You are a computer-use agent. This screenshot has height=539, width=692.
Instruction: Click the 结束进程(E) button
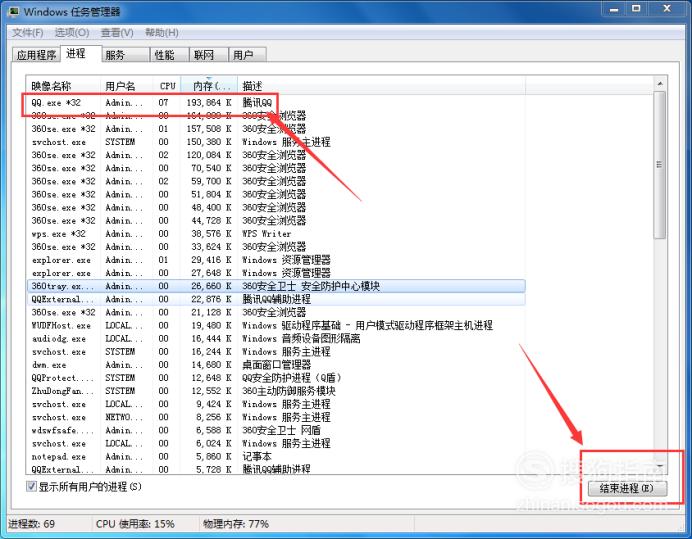627,488
